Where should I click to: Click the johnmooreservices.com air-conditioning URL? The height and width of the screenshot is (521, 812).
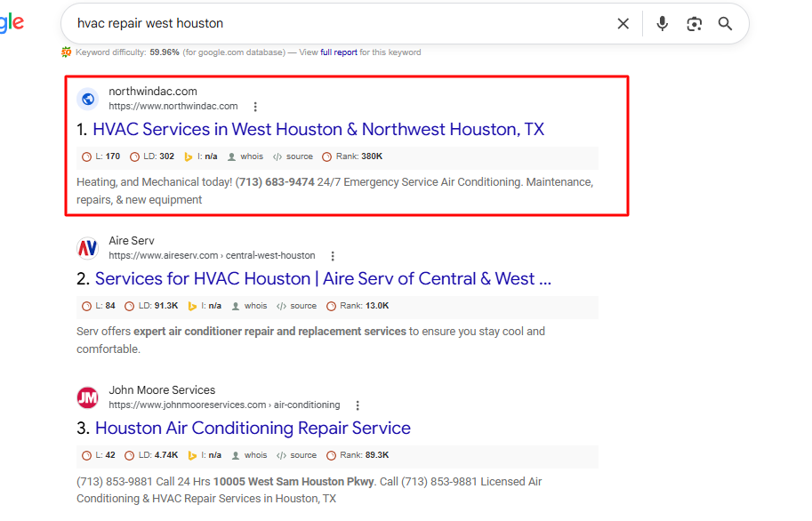pyautogui.click(x=224, y=405)
